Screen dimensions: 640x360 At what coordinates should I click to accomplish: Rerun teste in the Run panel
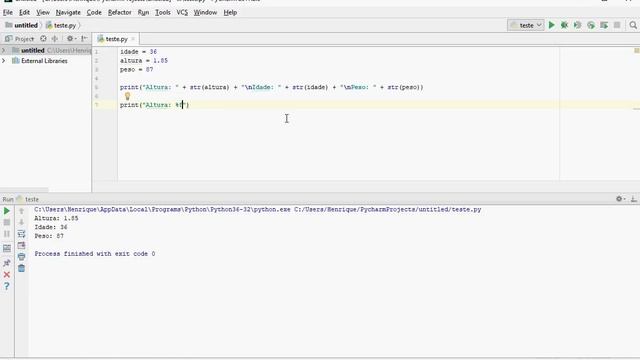(x=7, y=211)
